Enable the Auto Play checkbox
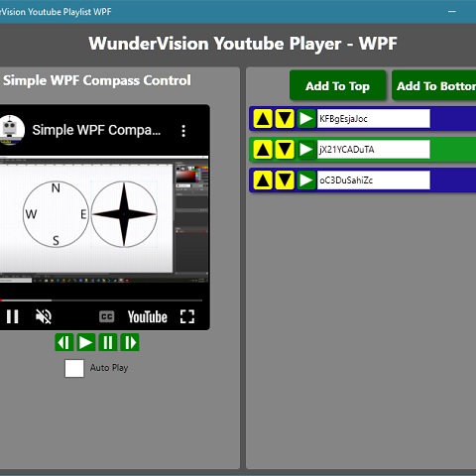The height and width of the screenshot is (476, 476). 74,368
